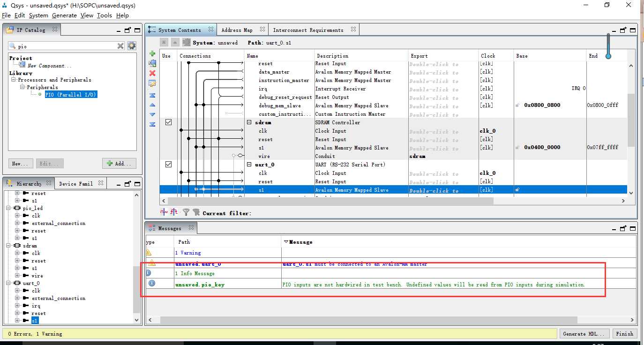Close the Address Map tab
The width and height of the screenshot is (644, 345).
point(262,30)
